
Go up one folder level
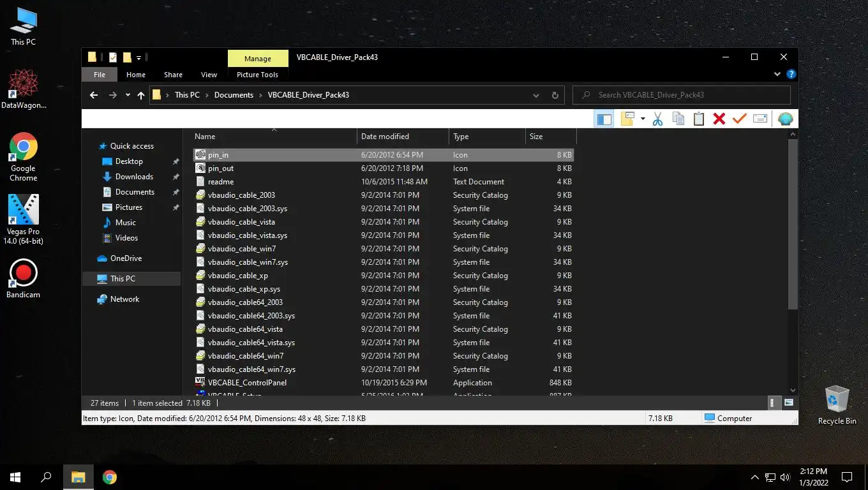tap(141, 95)
